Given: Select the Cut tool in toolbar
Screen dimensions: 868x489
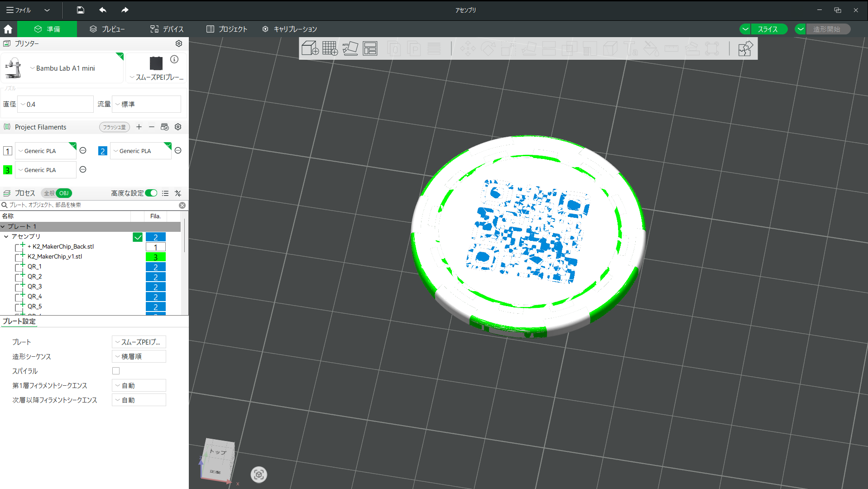Looking at the screenshot, I should point(549,48).
